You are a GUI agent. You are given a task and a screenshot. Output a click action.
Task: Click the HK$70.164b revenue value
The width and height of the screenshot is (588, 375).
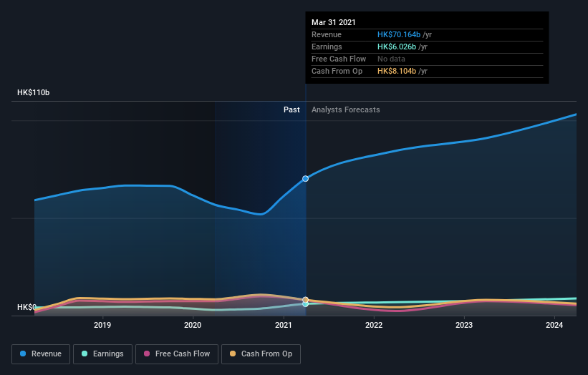[x=399, y=34]
